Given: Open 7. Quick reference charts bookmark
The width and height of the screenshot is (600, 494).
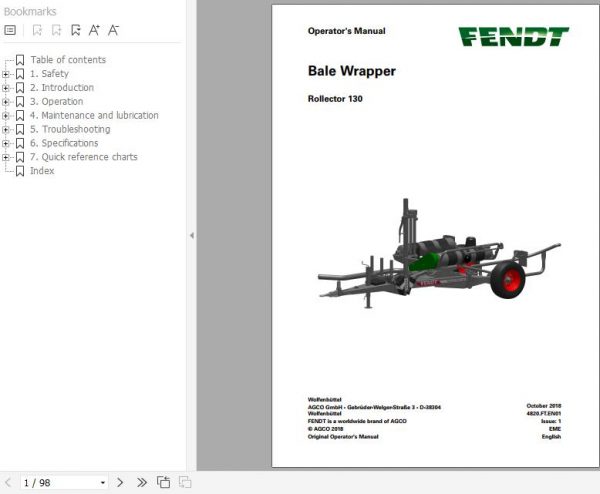Looking at the screenshot, I should (x=84, y=157).
